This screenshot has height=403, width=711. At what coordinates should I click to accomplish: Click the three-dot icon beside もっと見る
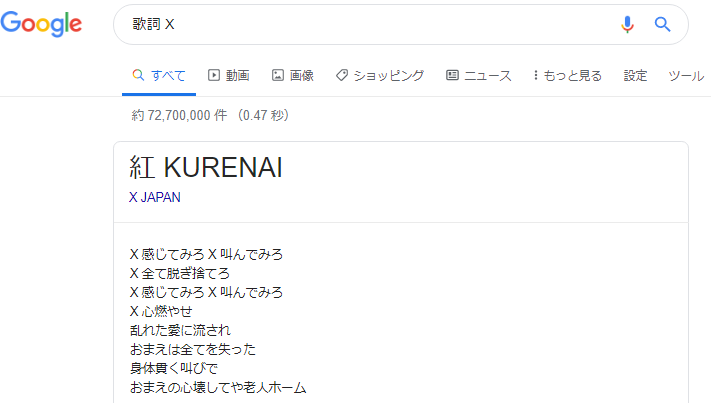coord(536,75)
